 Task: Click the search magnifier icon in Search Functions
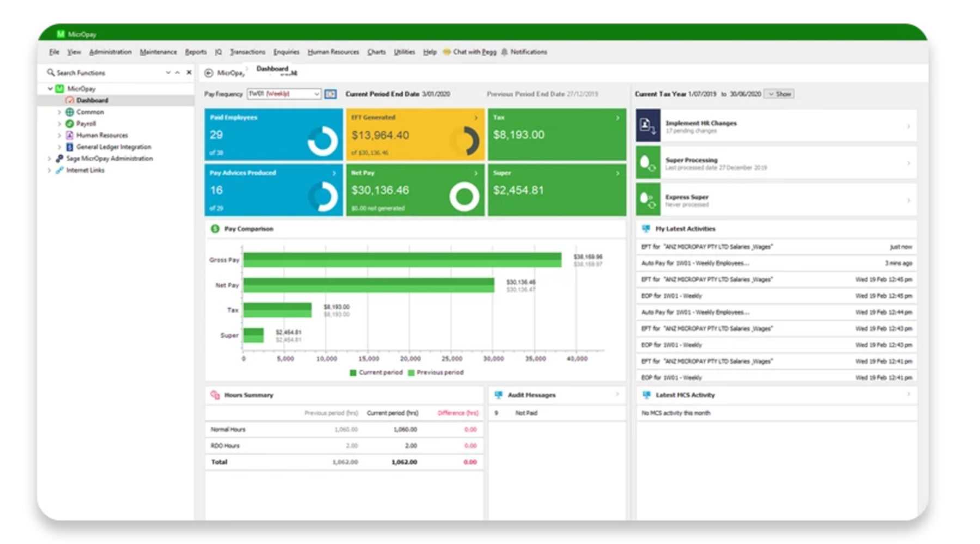click(x=51, y=72)
